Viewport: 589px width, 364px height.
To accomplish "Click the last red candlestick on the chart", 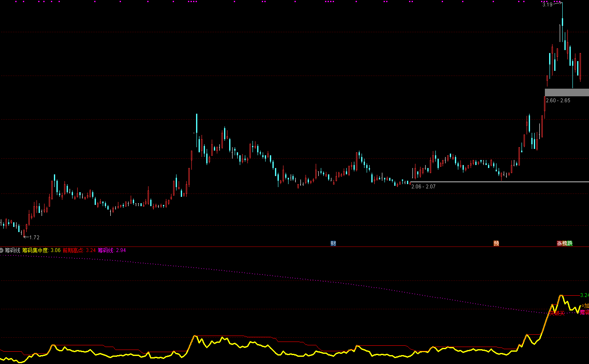I will pos(580,66).
